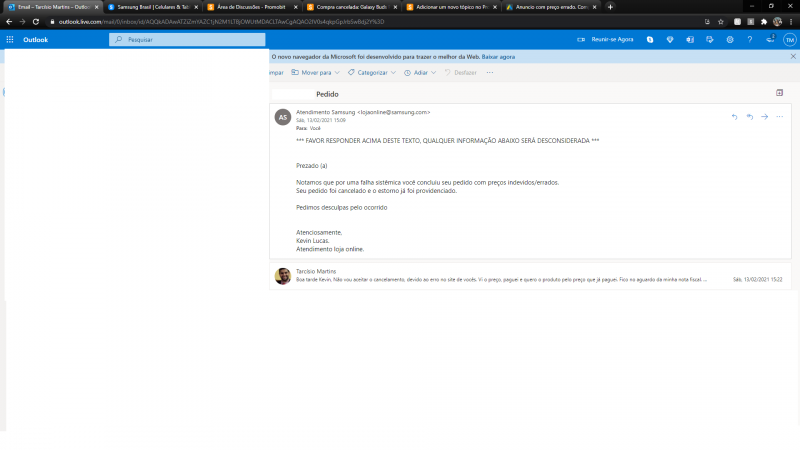Open the Outlook app launcher grid
Image resolution: width=800 pixels, height=450 pixels.
tap(10, 39)
